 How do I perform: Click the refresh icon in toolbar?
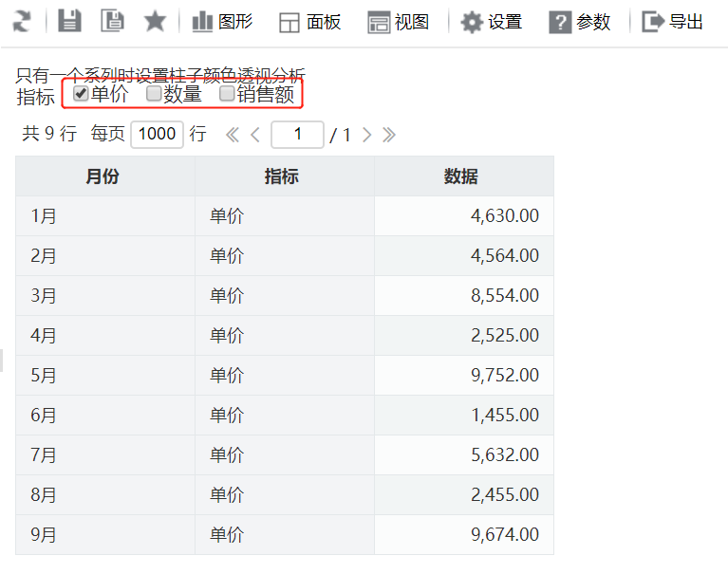(22, 21)
